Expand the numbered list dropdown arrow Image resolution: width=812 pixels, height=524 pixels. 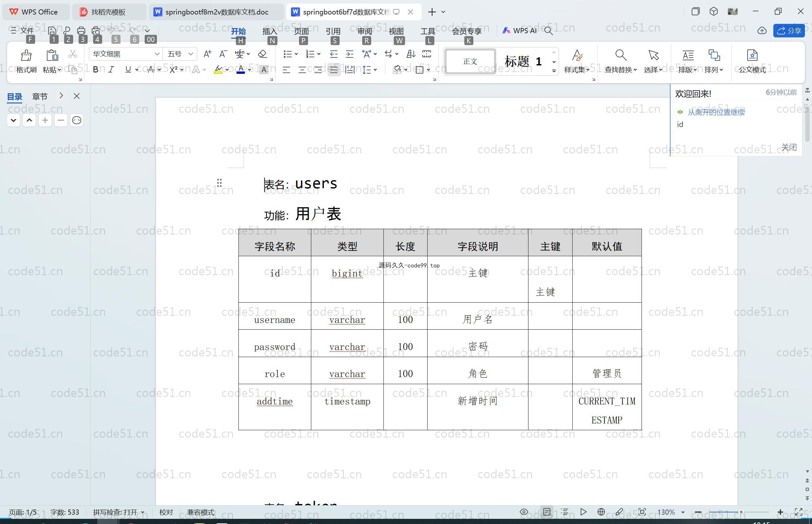pos(319,54)
